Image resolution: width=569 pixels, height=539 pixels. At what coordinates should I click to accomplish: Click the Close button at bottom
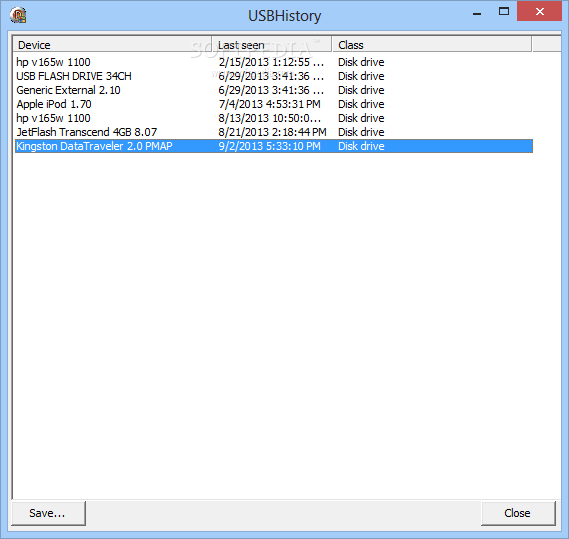(518, 513)
